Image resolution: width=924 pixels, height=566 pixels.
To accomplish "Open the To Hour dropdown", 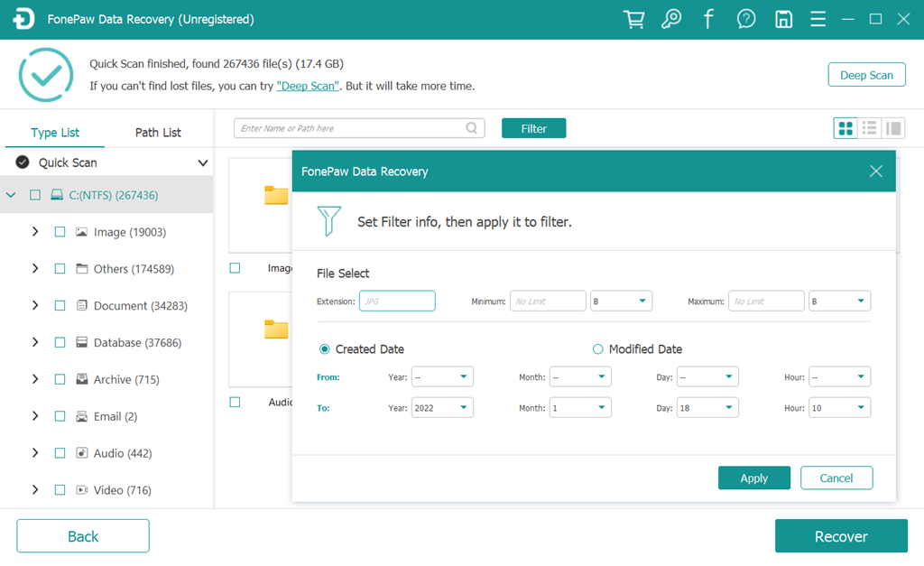I will click(x=839, y=407).
